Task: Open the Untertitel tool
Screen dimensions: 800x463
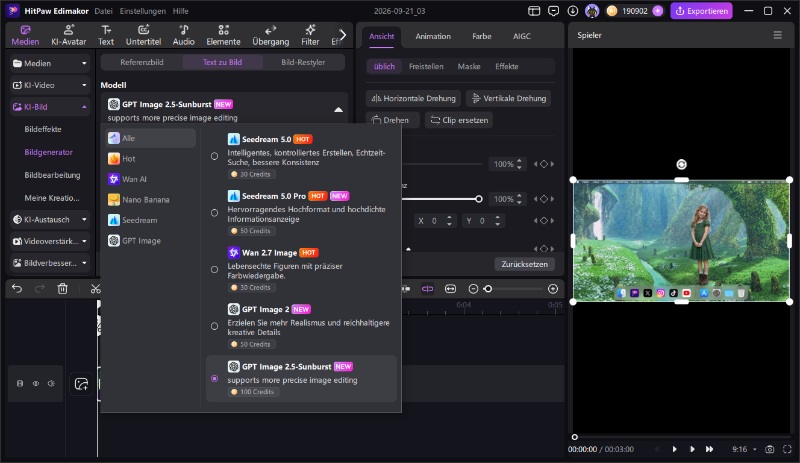Action: pyautogui.click(x=143, y=35)
